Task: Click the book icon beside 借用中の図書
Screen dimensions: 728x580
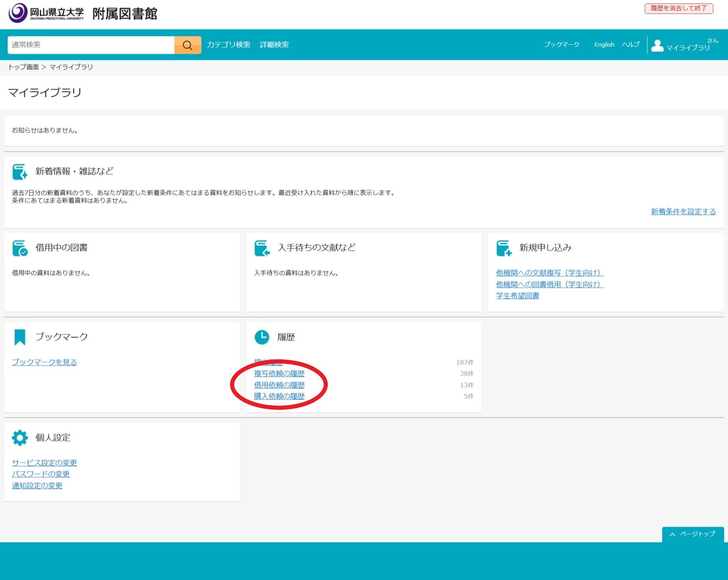Action: click(20, 248)
